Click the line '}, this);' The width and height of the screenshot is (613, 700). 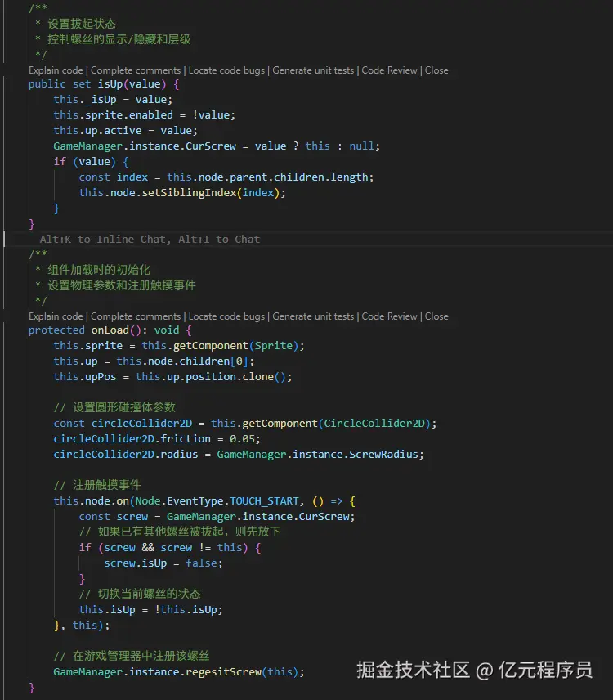(x=82, y=626)
